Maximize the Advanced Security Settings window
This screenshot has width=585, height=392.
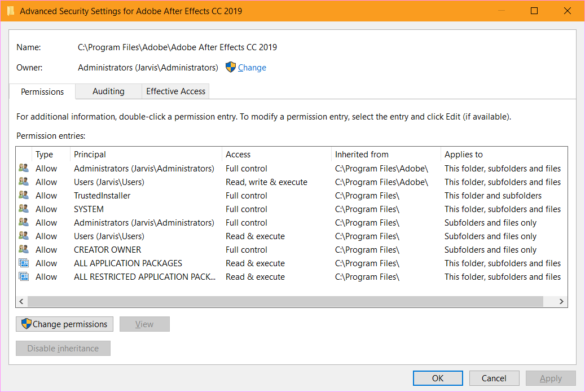(x=534, y=11)
